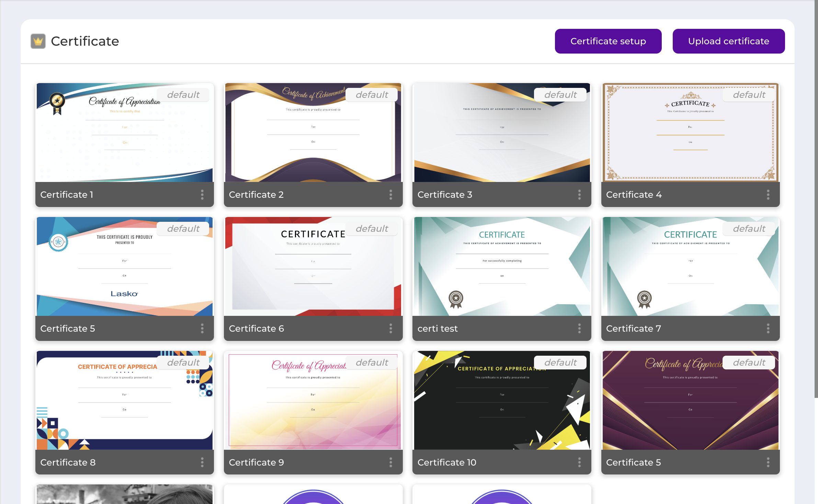The image size is (818, 504).
Task: Click the default badge on Certificate 3
Action: pos(560,95)
